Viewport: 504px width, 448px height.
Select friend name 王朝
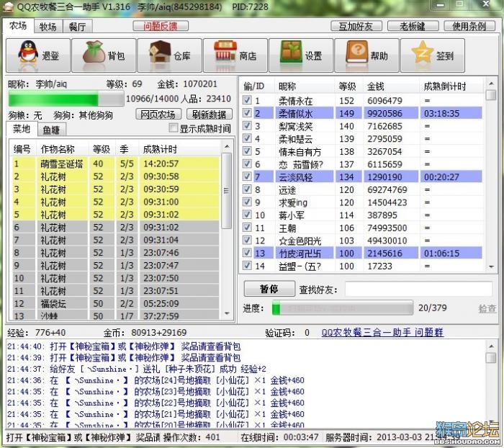(x=287, y=228)
